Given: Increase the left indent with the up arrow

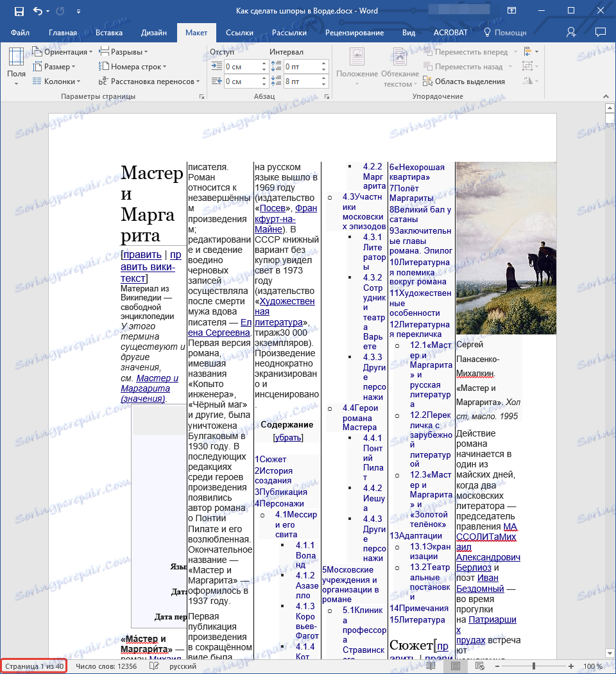Looking at the screenshot, I should click(264, 64).
